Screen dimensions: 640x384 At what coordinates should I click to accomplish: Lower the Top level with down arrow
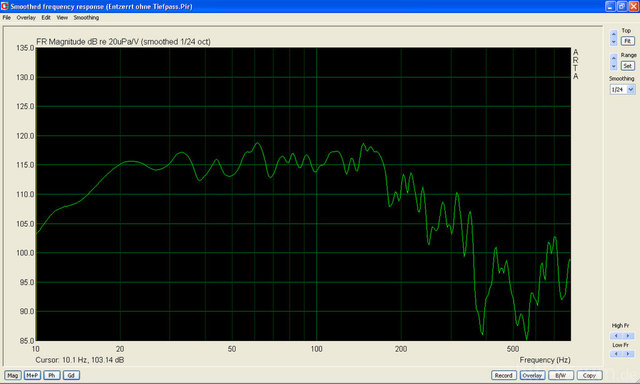(613, 42)
